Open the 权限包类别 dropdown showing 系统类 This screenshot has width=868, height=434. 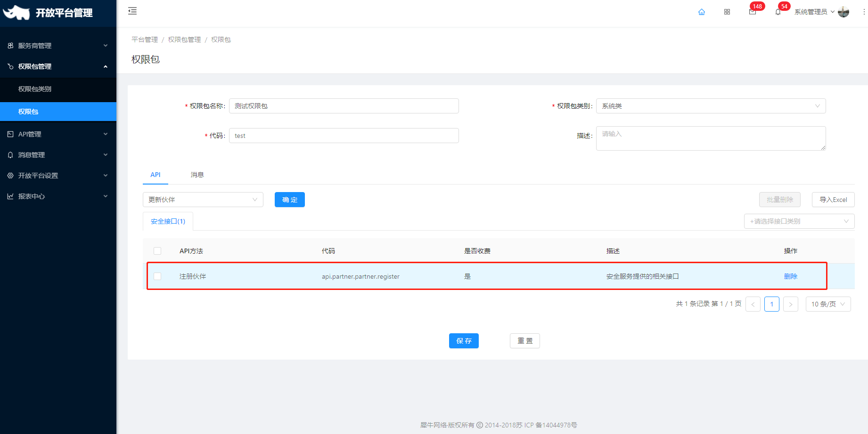(x=711, y=106)
